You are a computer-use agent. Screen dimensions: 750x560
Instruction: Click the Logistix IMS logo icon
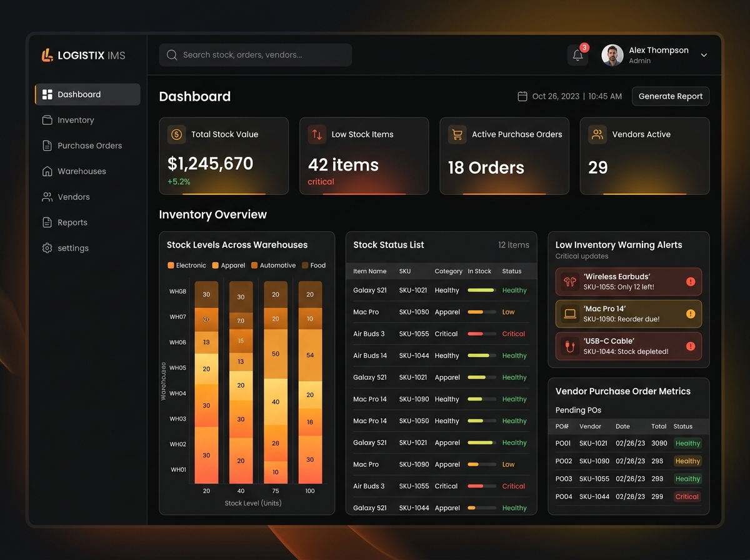point(47,55)
